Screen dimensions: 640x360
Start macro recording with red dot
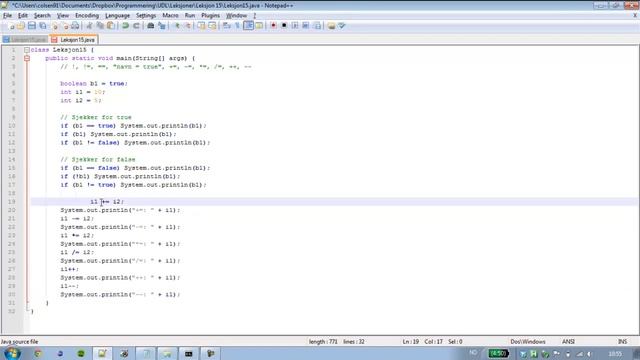[273, 26]
